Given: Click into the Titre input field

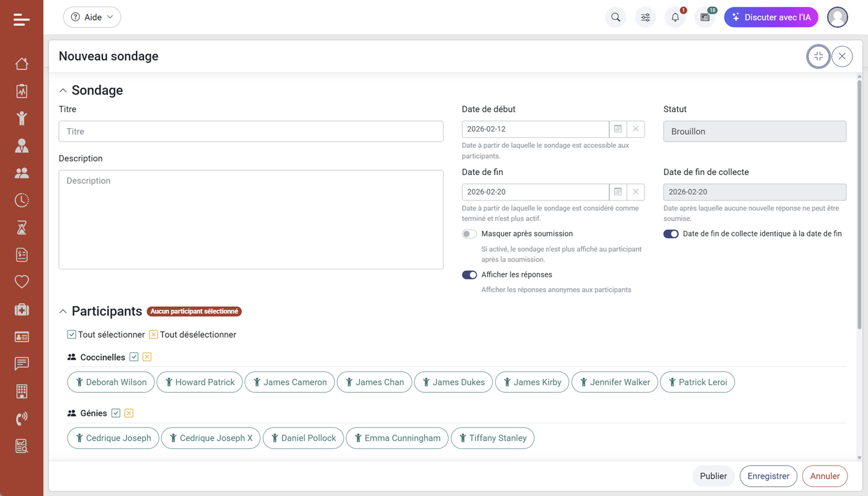Looking at the screenshot, I should tap(251, 132).
